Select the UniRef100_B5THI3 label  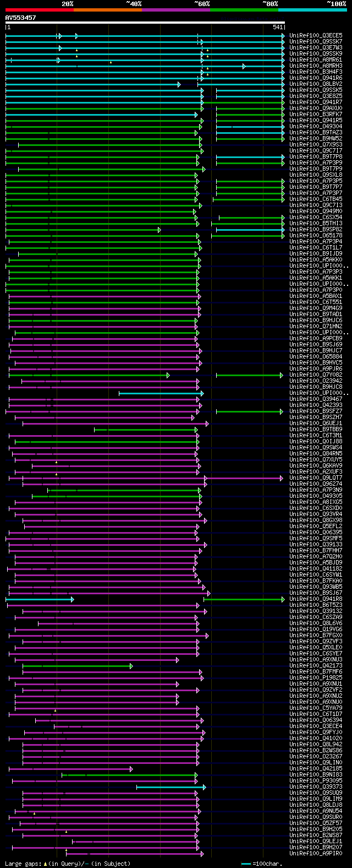tap(316, 224)
